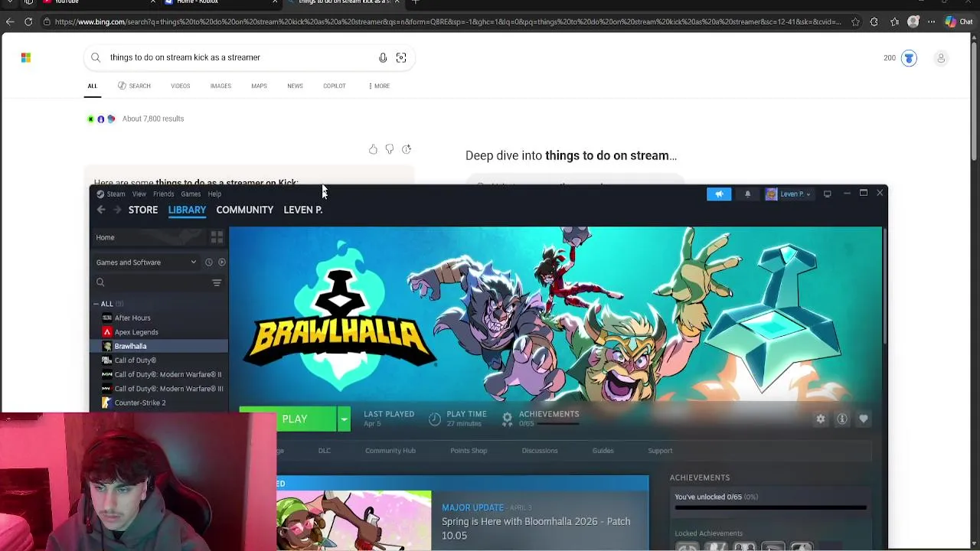
Task: Open LEVEN P. profile tab
Action: 303,210
